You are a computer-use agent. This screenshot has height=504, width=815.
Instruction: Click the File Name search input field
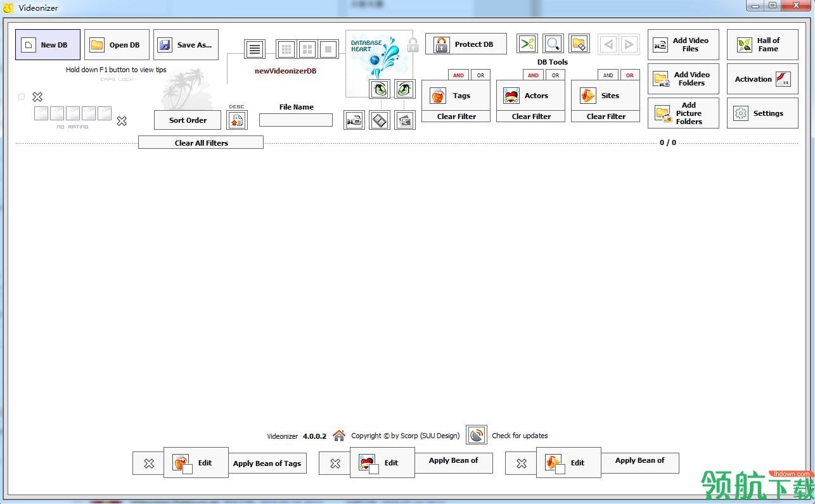pyautogui.click(x=296, y=120)
